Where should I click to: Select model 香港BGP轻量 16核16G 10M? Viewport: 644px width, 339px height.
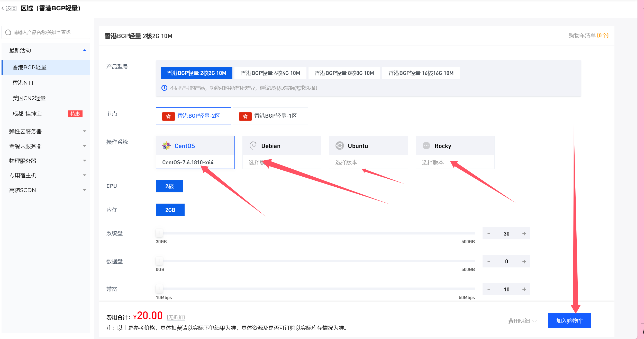coord(421,73)
